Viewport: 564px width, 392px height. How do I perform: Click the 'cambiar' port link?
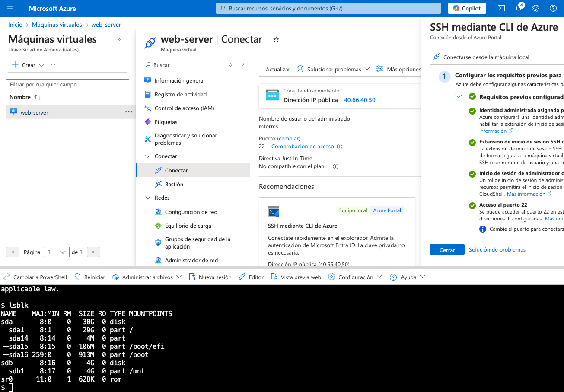[289, 138]
